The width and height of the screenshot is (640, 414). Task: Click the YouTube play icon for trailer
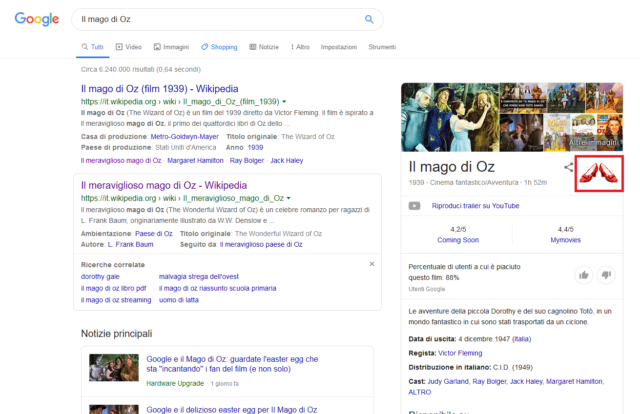414,206
